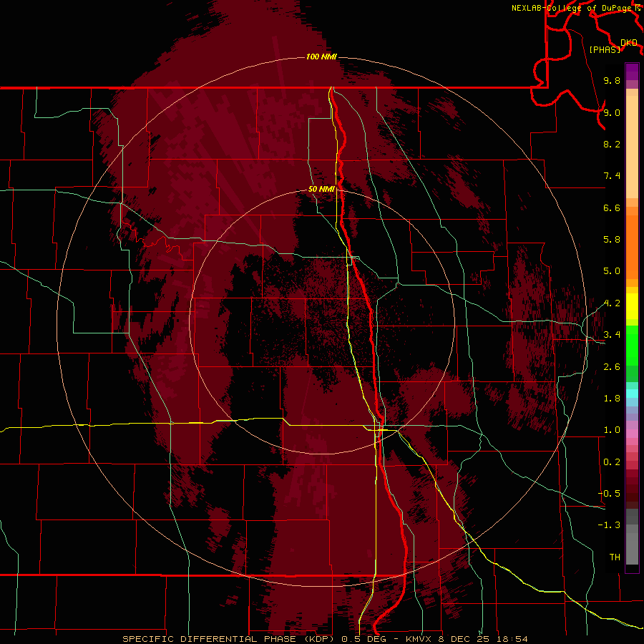The width and height of the screenshot is (644, 644).
Task: Click the 7.4 scale value
Action: tap(612, 176)
